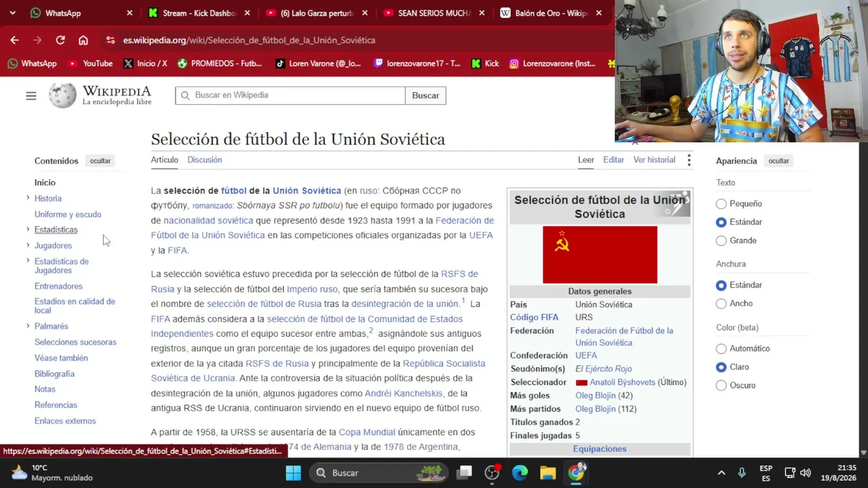Select Estándar page width

click(x=722, y=285)
